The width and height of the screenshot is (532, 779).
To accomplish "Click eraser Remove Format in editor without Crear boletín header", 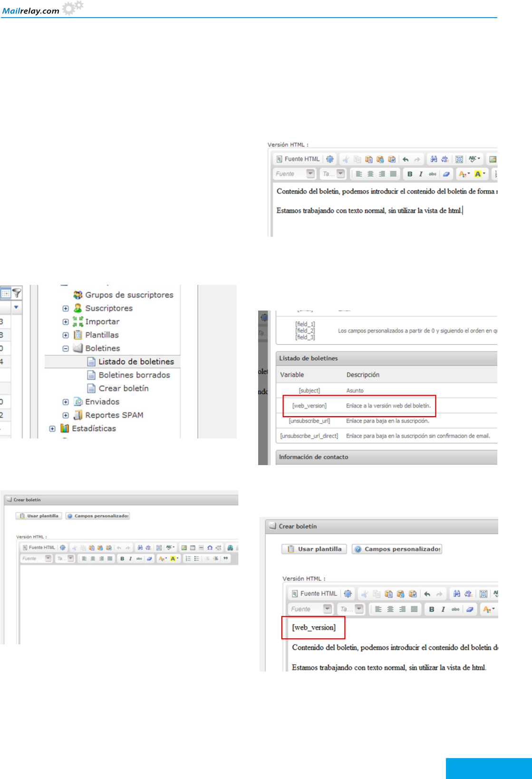I will [x=446, y=174].
